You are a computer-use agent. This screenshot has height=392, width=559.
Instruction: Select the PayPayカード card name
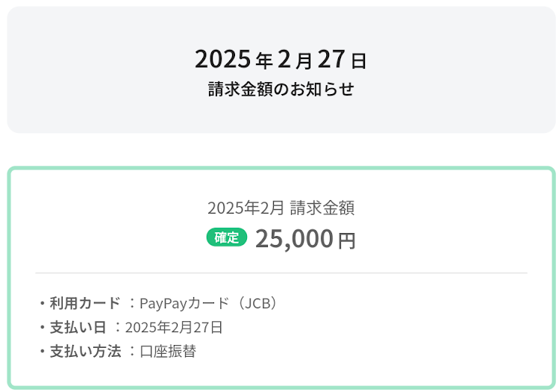pos(184,303)
